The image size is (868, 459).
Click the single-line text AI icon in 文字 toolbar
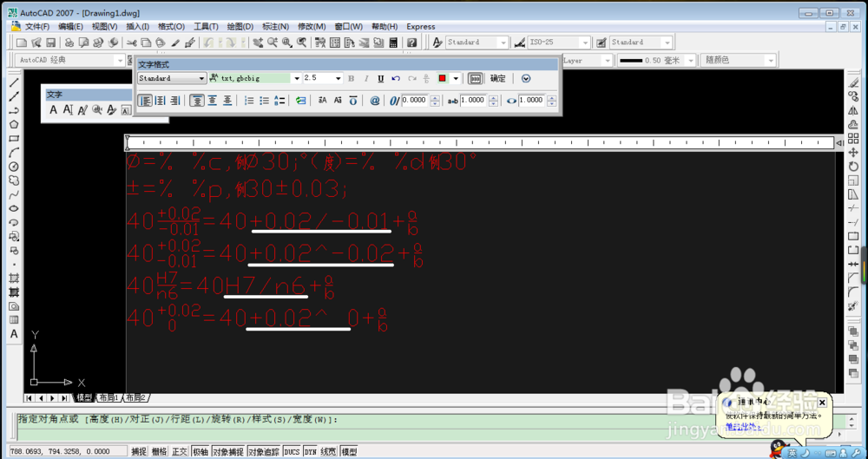point(68,109)
